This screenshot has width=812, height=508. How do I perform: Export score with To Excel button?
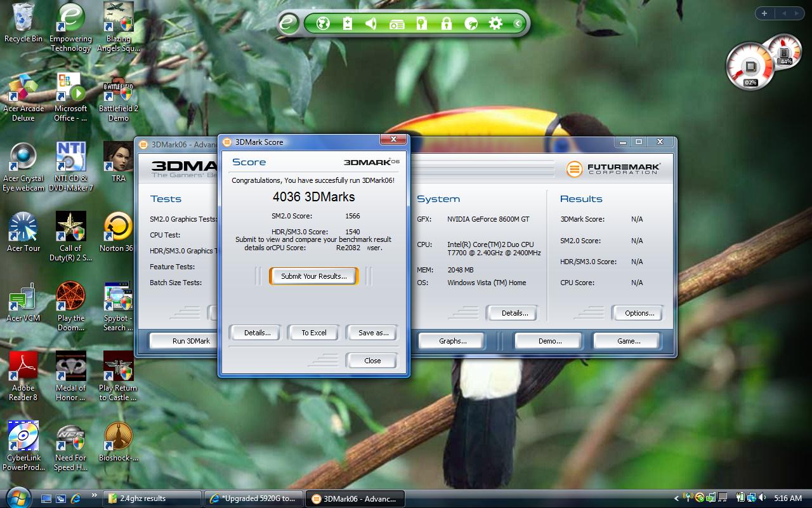(313, 333)
